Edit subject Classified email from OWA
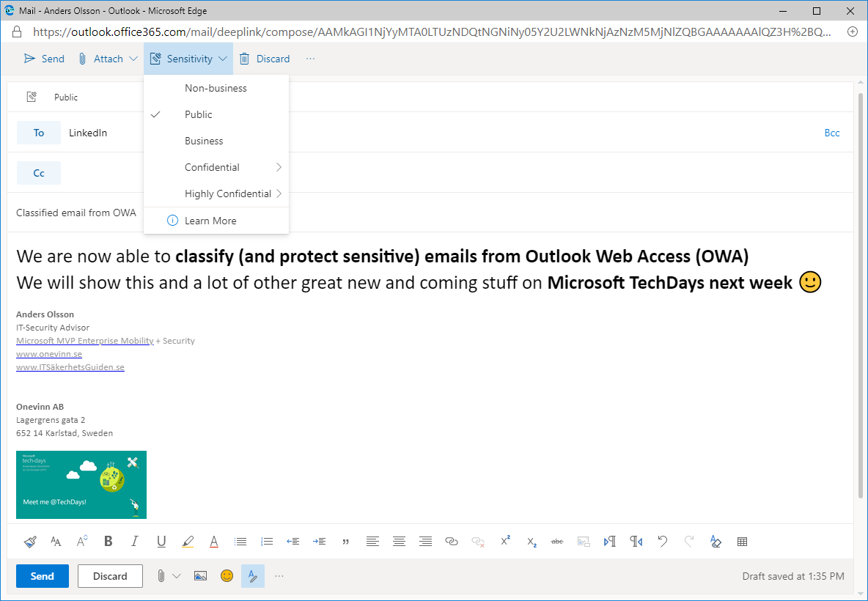868x601 pixels. pos(76,213)
